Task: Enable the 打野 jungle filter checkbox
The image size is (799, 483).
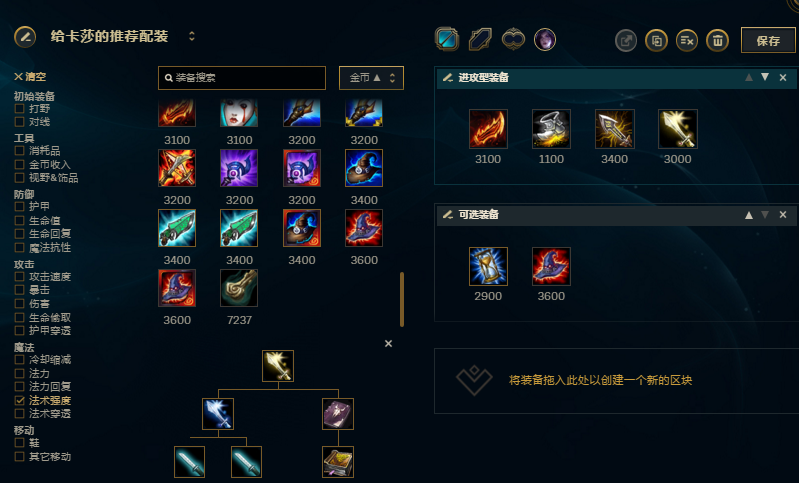Action: 19,109
